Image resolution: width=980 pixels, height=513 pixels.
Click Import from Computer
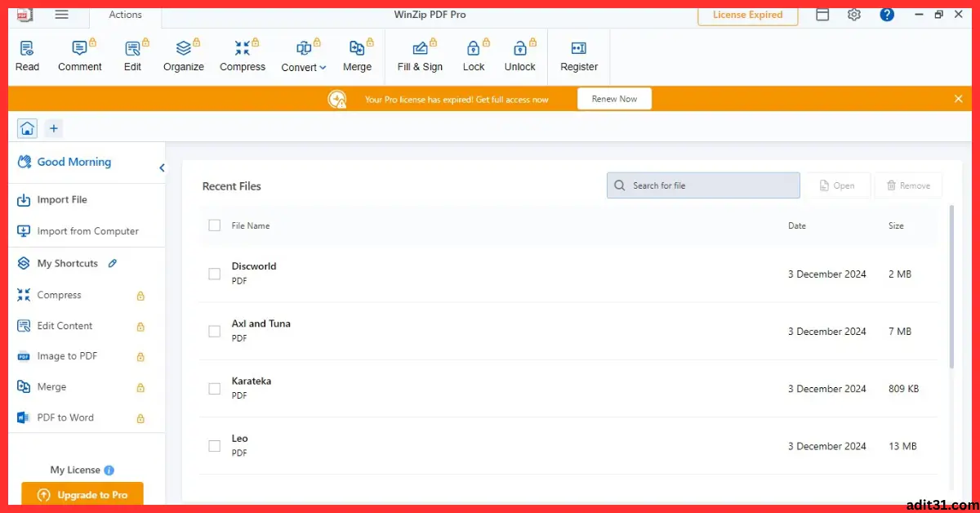pos(78,231)
